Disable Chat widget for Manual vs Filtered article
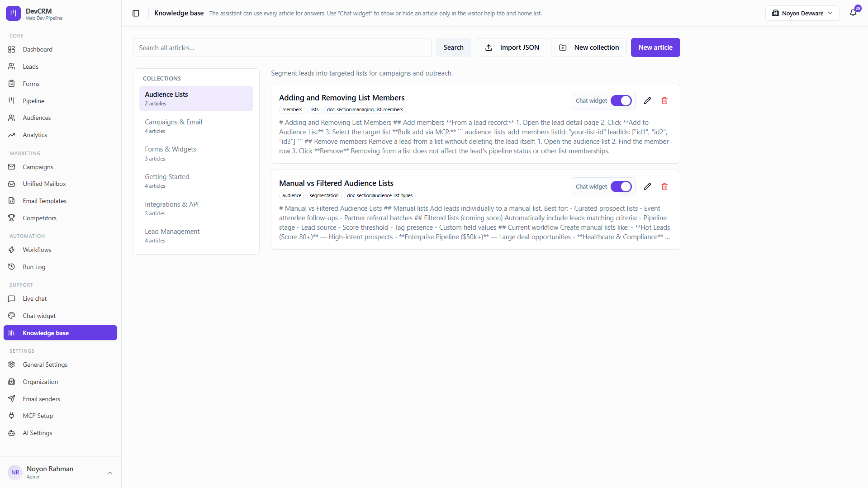This screenshot has width=868, height=488. [x=621, y=187]
